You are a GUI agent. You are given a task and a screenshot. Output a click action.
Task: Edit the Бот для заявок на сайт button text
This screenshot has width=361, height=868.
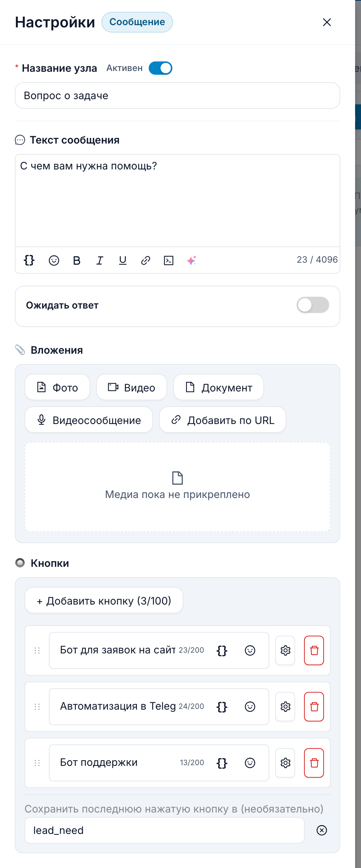click(118, 650)
